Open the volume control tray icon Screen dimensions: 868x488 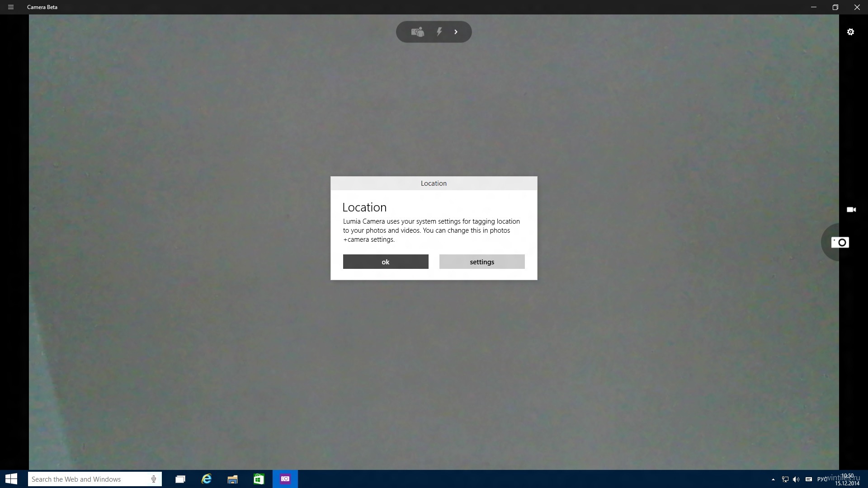point(796,479)
